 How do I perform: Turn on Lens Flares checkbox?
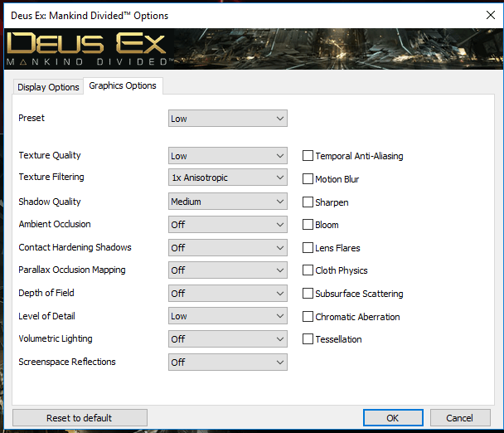point(308,248)
